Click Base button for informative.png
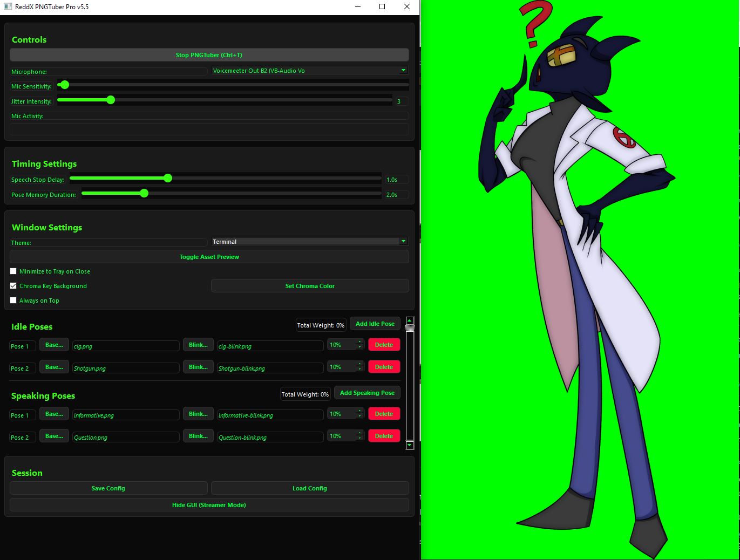Image resolution: width=740 pixels, height=560 pixels. 54,414
